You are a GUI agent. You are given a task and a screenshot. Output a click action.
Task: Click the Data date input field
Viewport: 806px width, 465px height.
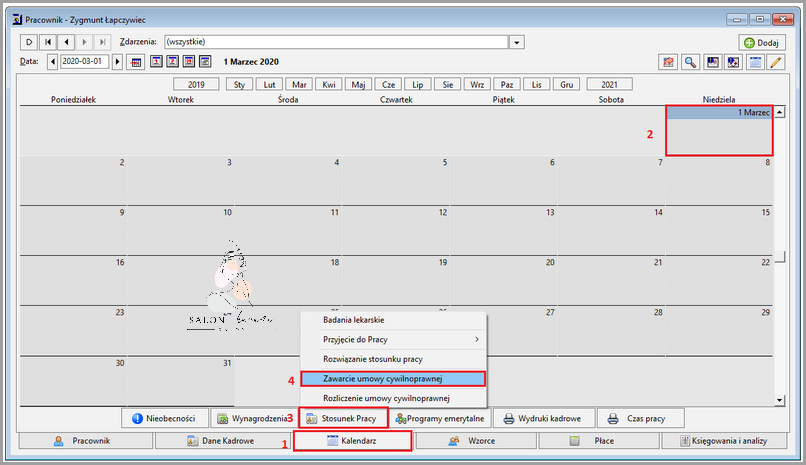pyautogui.click(x=84, y=62)
